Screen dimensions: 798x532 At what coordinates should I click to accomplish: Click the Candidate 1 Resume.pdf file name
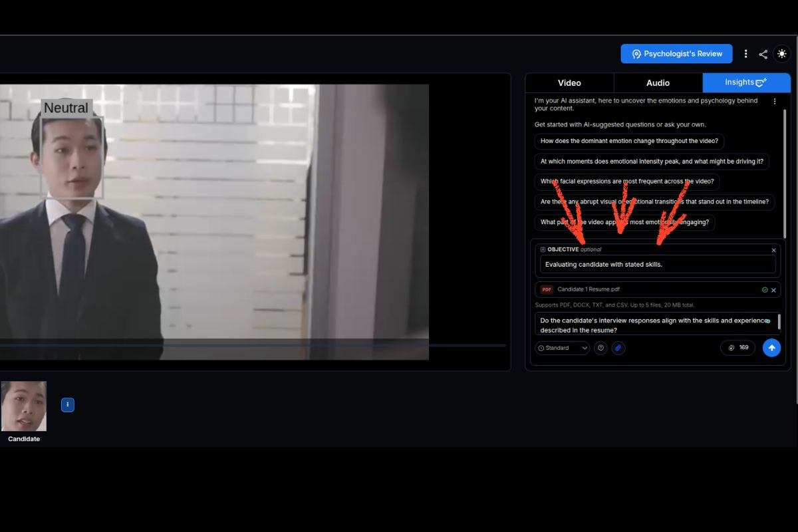coord(589,289)
